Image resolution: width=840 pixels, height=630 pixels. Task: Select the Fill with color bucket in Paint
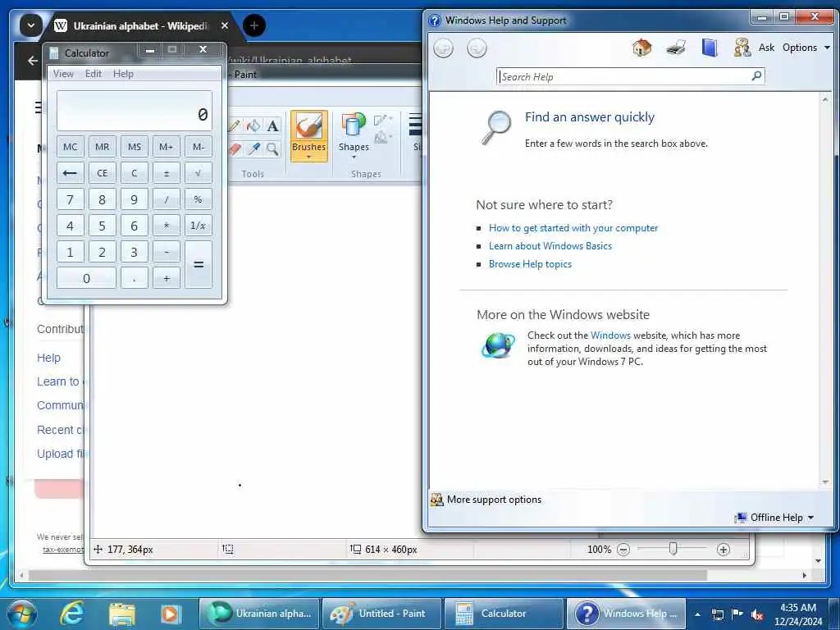pos(253,126)
